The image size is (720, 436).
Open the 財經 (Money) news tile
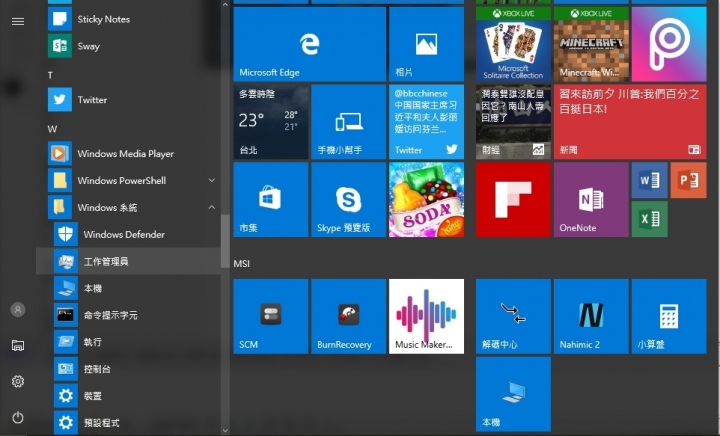coord(513,122)
